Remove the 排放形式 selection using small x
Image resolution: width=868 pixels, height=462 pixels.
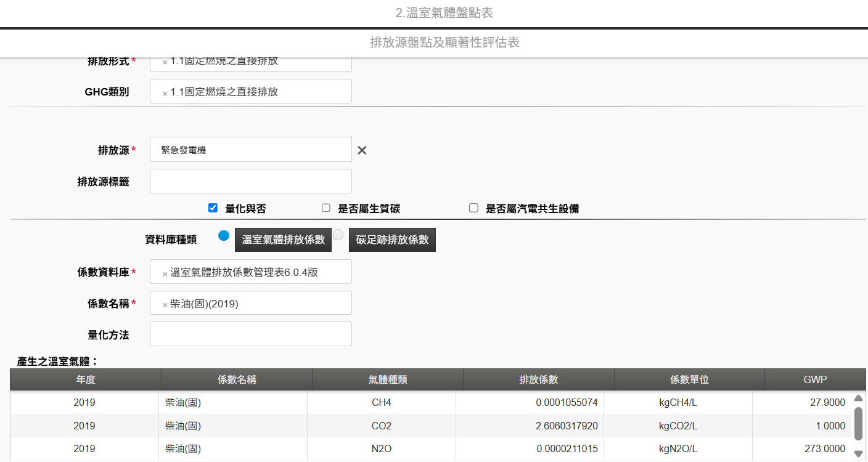coord(165,62)
